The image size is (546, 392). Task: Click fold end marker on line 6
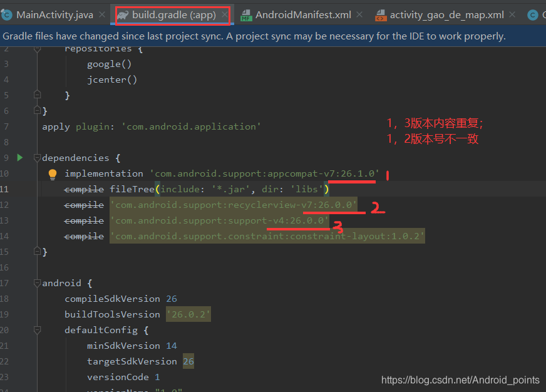click(x=38, y=110)
